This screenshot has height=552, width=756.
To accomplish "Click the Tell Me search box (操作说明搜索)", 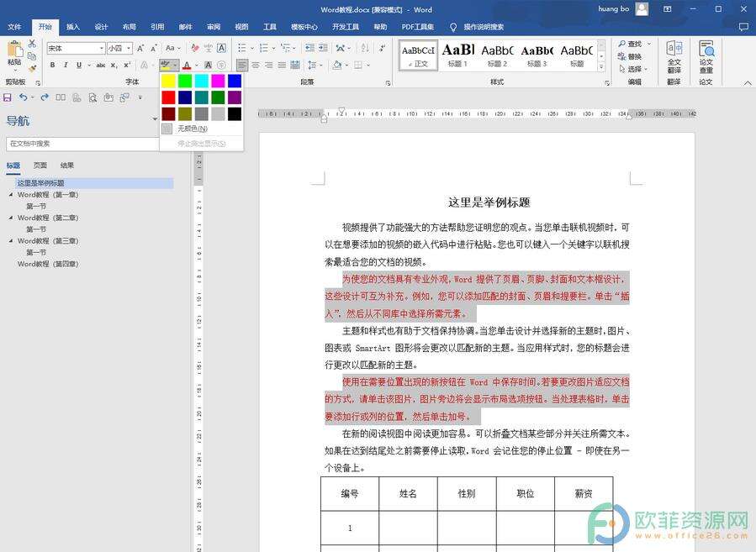I will tap(483, 27).
